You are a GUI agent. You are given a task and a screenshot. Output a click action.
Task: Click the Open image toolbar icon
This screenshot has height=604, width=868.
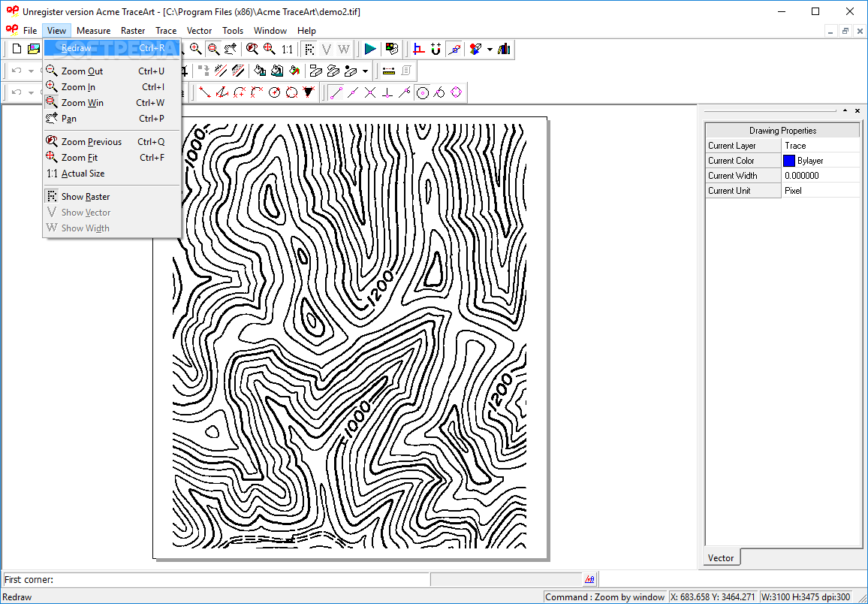tap(34, 49)
